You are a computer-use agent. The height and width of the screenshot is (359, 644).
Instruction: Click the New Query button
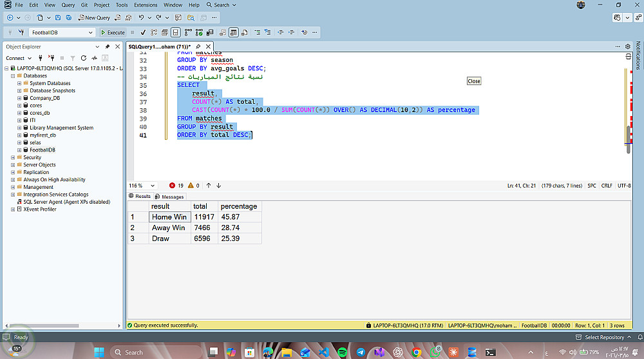[x=94, y=17]
